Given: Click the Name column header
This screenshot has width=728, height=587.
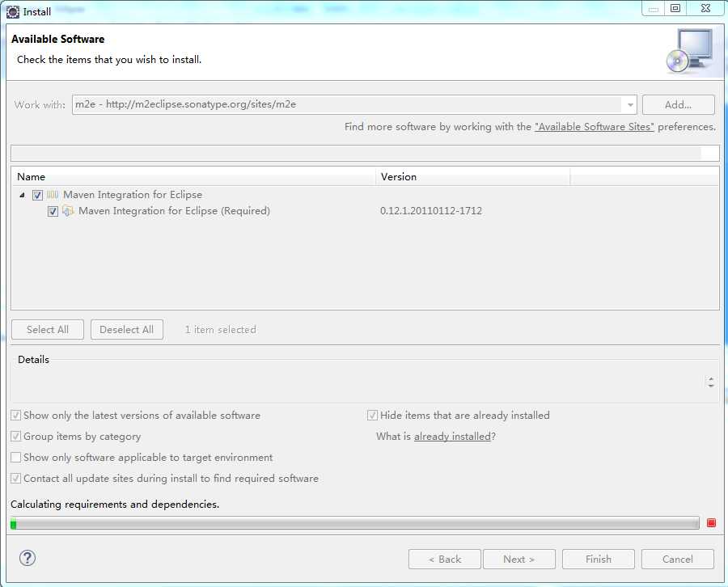Looking at the screenshot, I should click(x=193, y=177).
